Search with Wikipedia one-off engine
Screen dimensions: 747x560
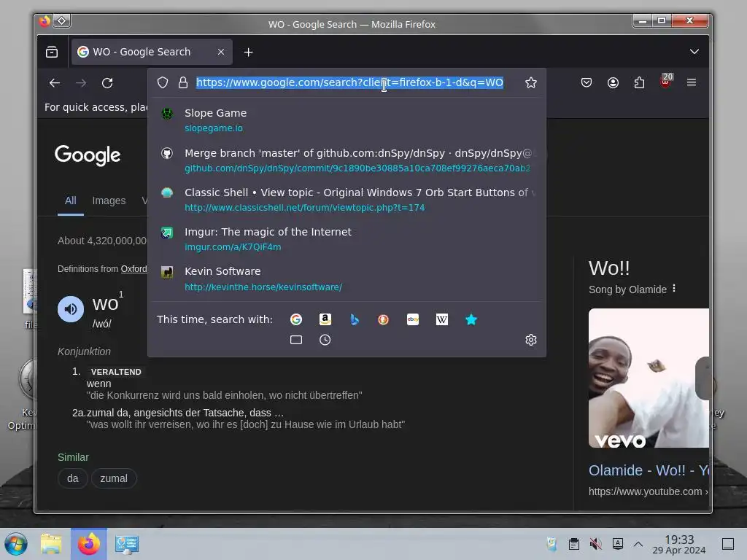click(441, 319)
